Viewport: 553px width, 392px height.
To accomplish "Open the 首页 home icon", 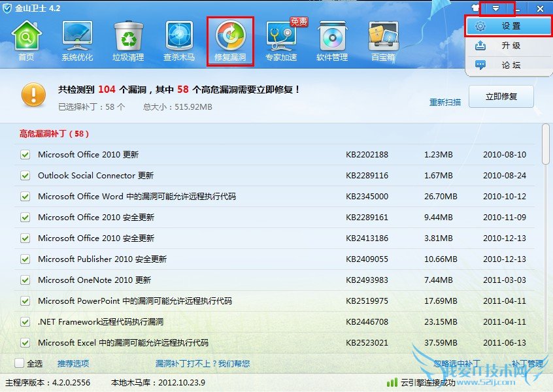I will coord(26,41).
